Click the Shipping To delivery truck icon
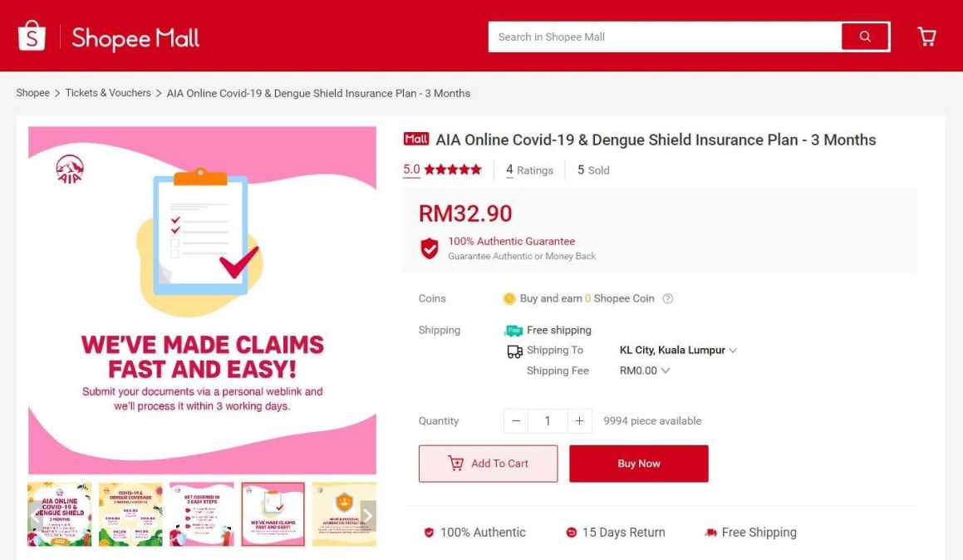 click(514, 351)
